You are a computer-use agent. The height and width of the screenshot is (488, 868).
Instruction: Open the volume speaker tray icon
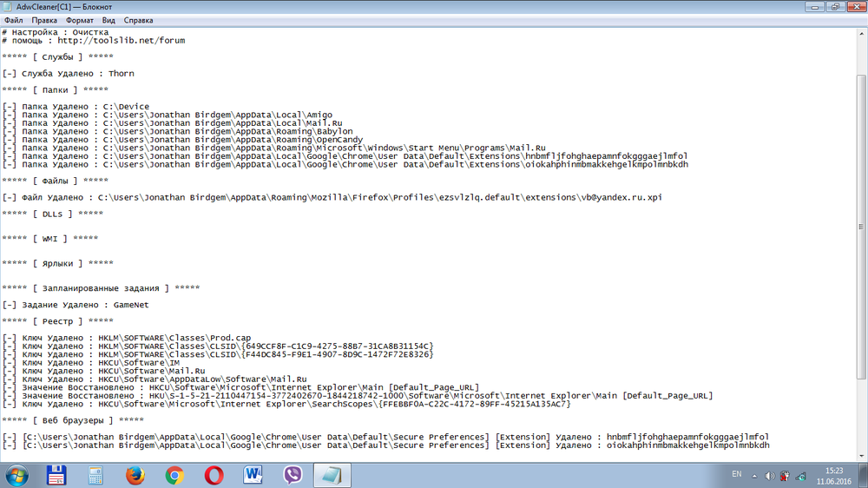[769, 477]
